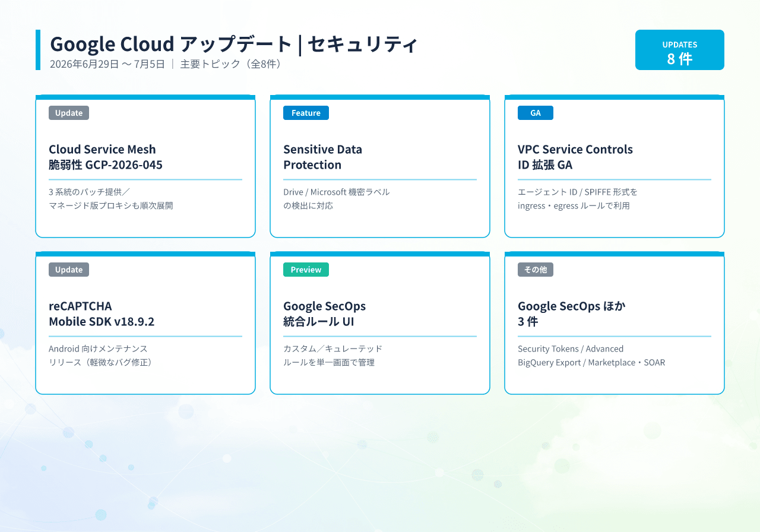
Task: Select VPC Service Controls ID 拡張 GA heading
Action: [575, 157]
